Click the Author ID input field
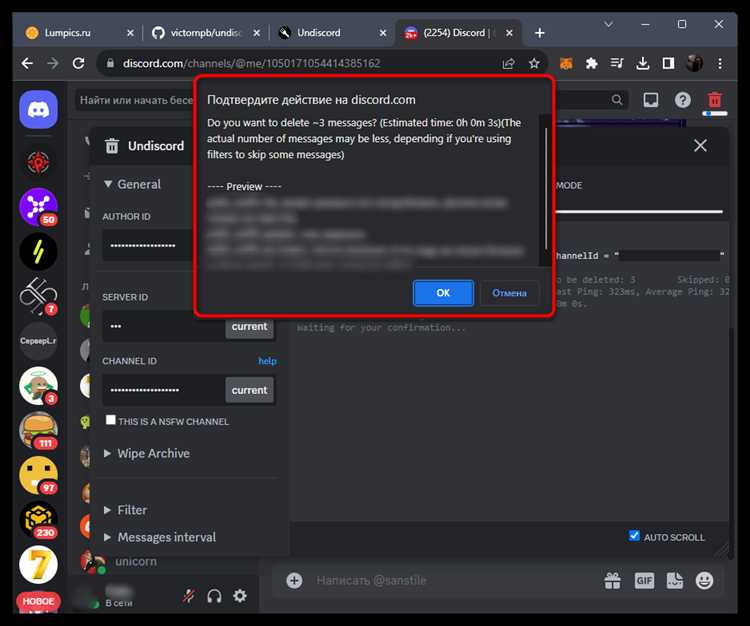 [x=148, y=245]
